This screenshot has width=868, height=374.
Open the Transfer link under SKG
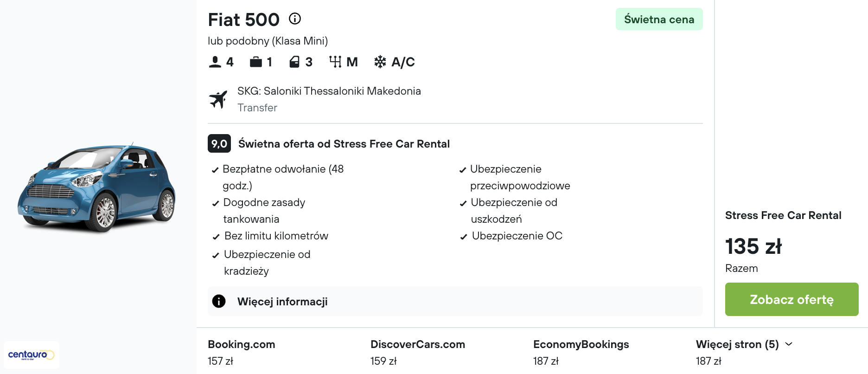click(x=257, y=108)
